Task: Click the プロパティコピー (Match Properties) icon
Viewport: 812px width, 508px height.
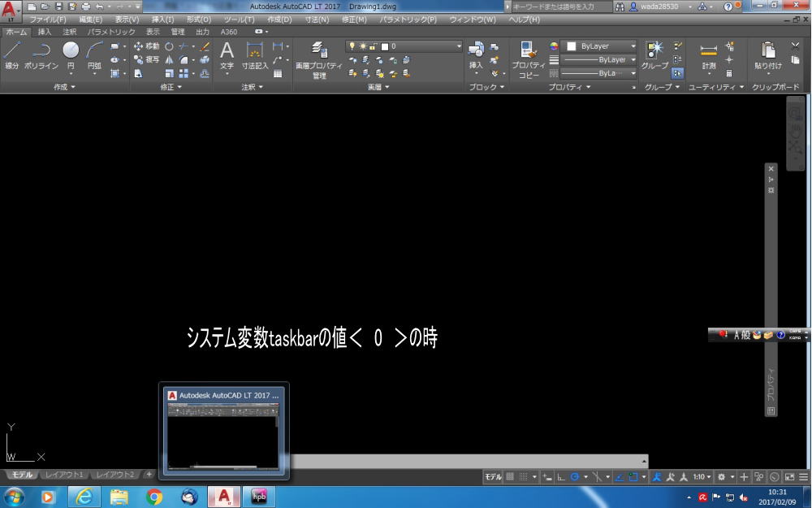Action: 529,59
